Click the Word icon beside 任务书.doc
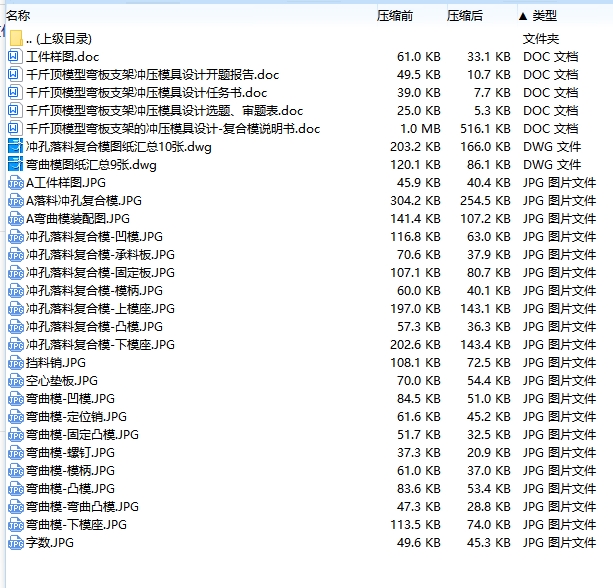 click(x=14, y=93)
